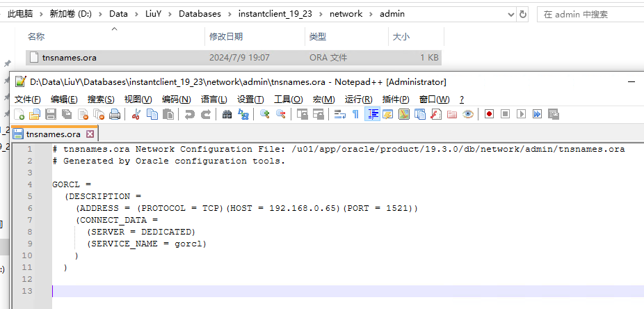
Task: Run macro multiple times icon
Action: pos(537,114)
